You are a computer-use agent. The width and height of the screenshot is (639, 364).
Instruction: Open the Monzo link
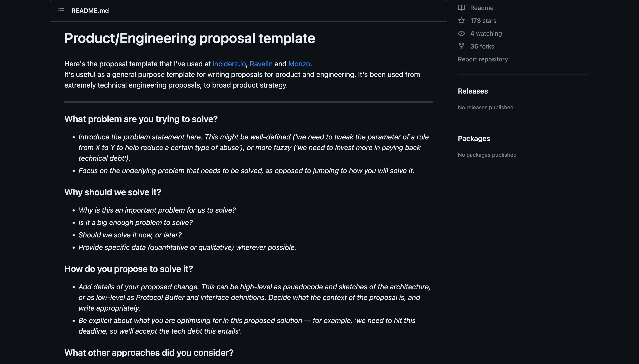point(299,64)
